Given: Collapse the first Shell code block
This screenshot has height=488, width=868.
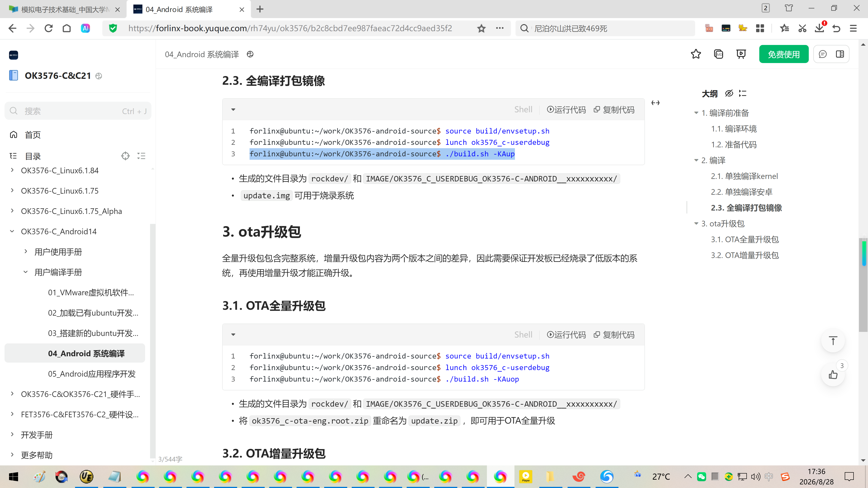Looking at the screenshot, I should click(233, 109).
